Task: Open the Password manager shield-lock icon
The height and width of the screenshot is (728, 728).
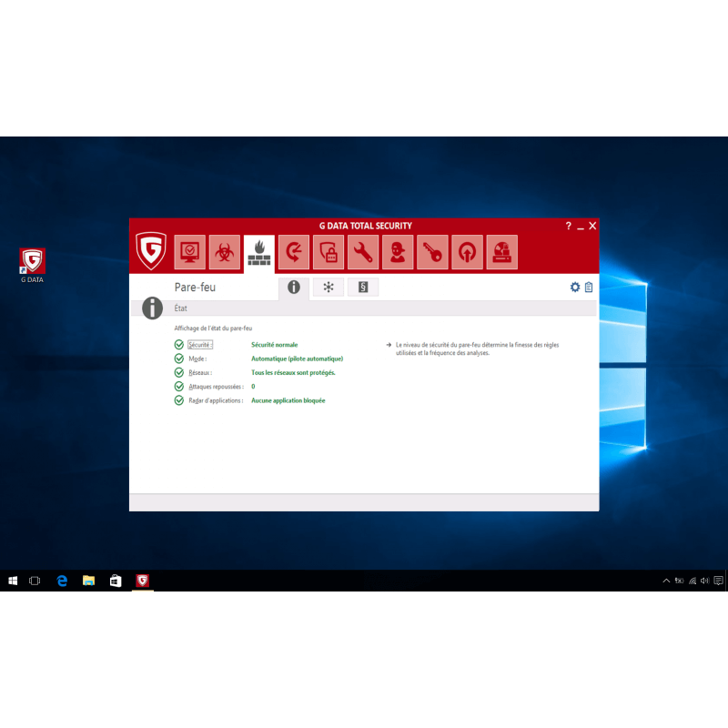Action: (x=329, y=252)
